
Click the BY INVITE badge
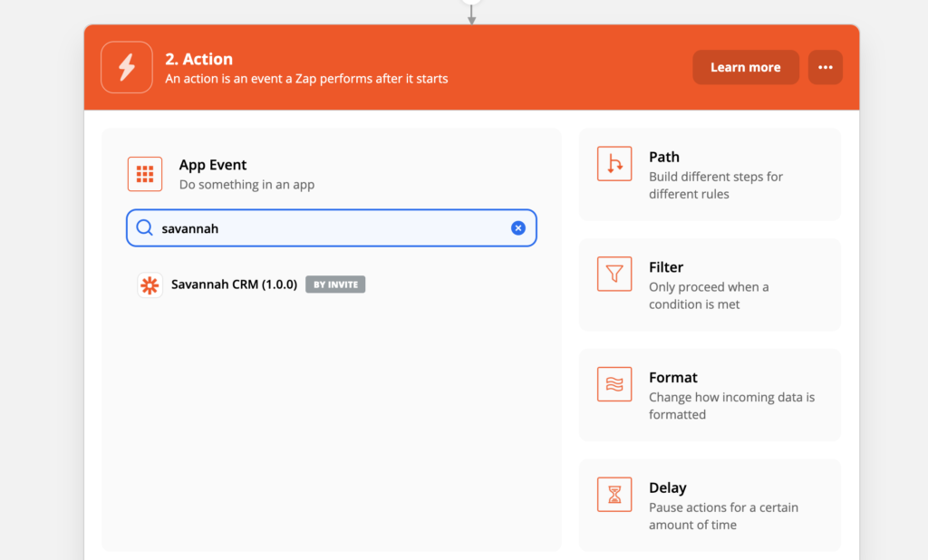[335, 285]
